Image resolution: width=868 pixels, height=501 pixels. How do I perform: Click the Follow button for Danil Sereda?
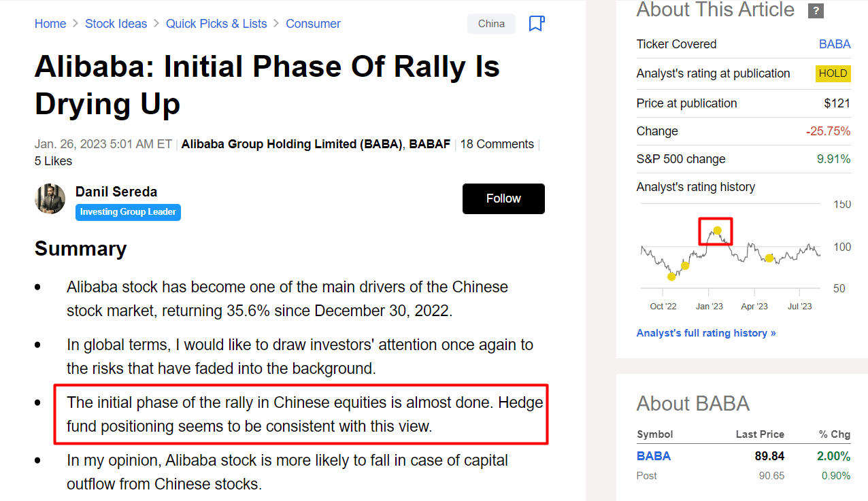pos(503,198)
